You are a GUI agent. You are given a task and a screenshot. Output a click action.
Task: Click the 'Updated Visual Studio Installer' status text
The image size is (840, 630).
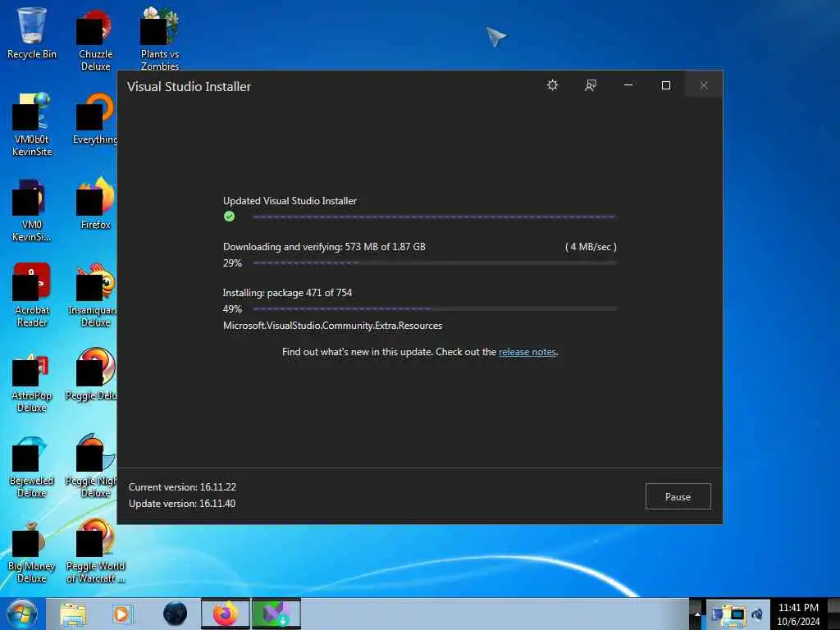coord(290,201)
